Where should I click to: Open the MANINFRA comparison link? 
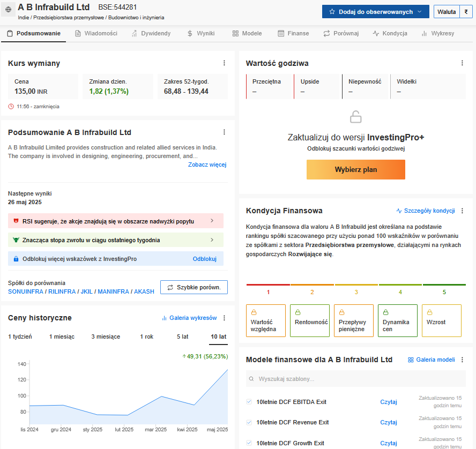pos(113,291)
